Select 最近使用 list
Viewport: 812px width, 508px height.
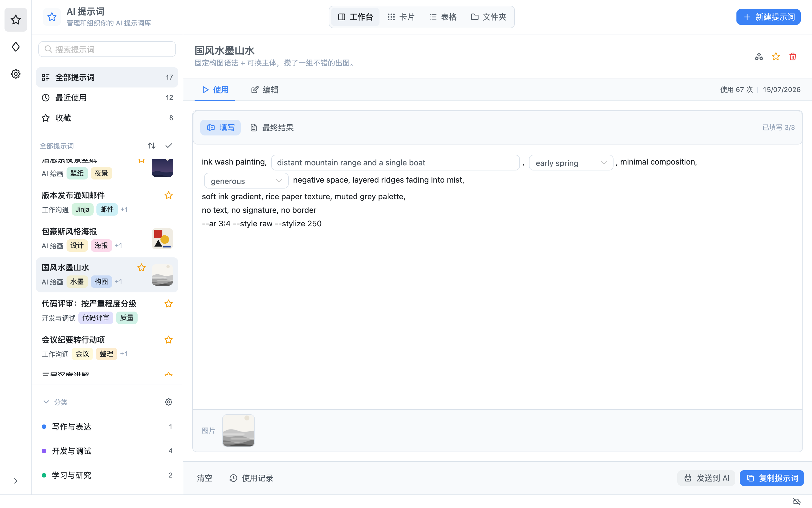tap(107, 98)
